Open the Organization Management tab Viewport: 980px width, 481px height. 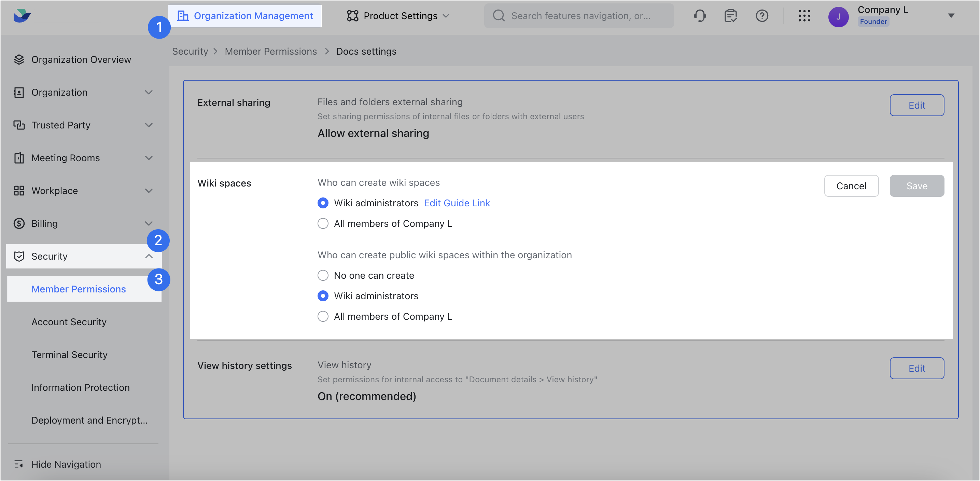[x=245, y=16]
